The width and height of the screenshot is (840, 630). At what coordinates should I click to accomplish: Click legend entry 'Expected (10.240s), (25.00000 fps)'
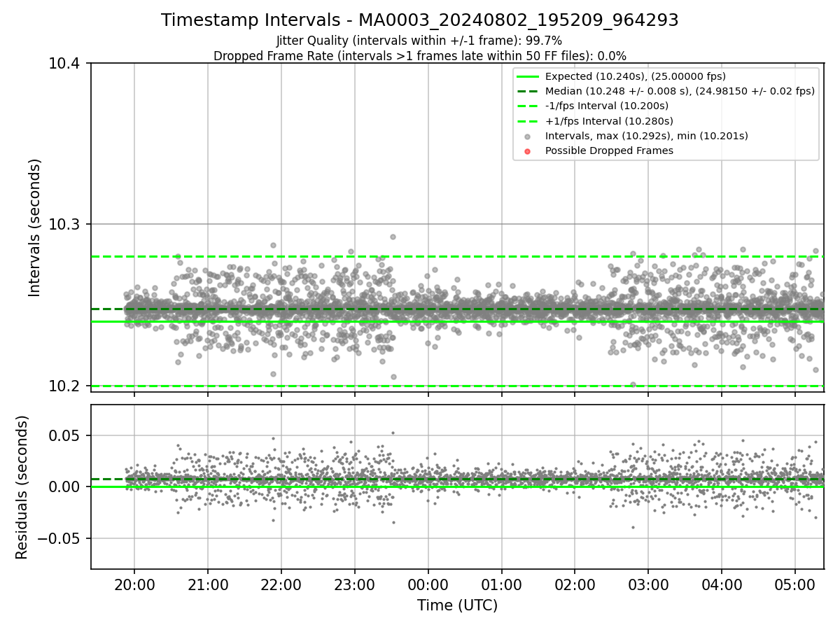[636, 76]
